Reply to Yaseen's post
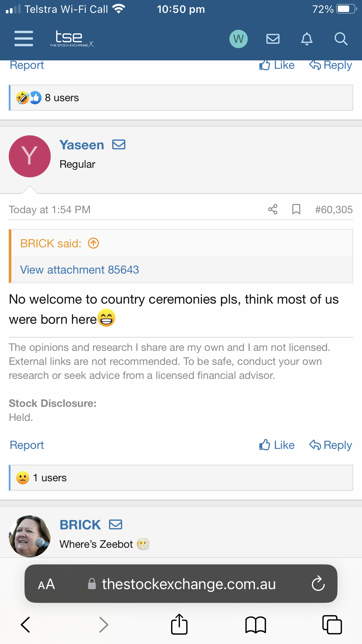This screenshot has height=644, width=362. pyautogui.click(x=331, y=445)
